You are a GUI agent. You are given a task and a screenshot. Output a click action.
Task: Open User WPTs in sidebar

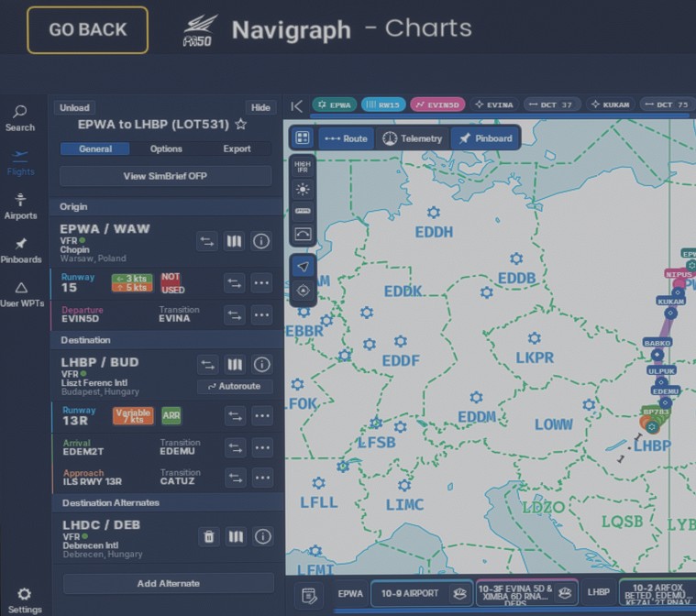[x=22, y=294]
